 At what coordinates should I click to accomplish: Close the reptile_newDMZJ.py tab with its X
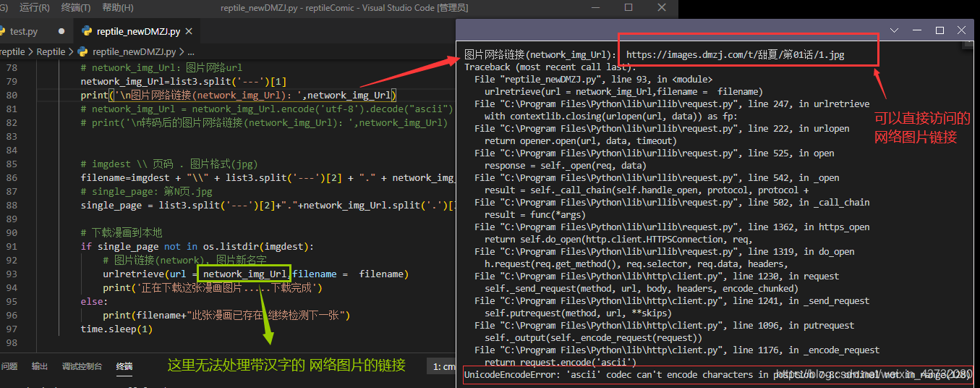click(190, 32)
